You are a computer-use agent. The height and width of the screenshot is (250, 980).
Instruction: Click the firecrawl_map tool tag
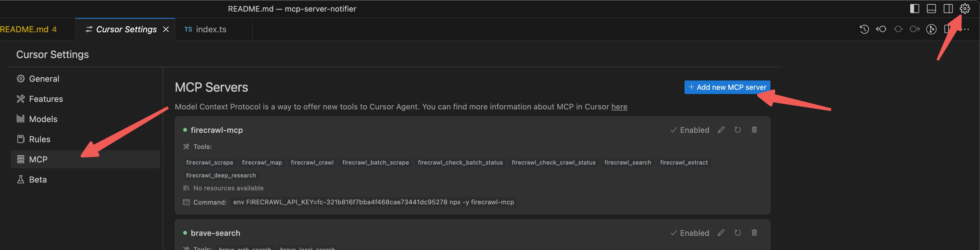[x=262, y=162]
